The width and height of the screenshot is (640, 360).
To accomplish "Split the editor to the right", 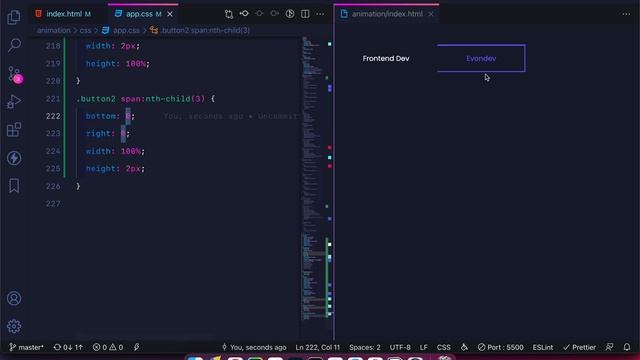I will 305,13.
